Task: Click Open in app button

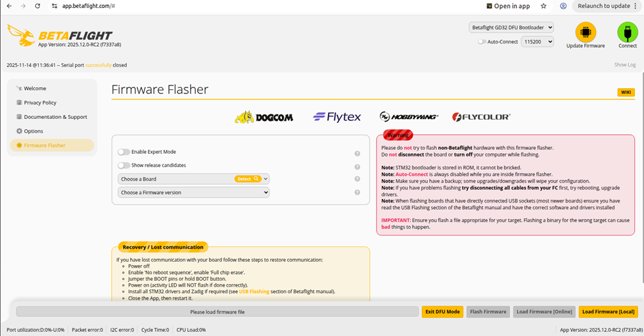Action: [x=508, y=6]
